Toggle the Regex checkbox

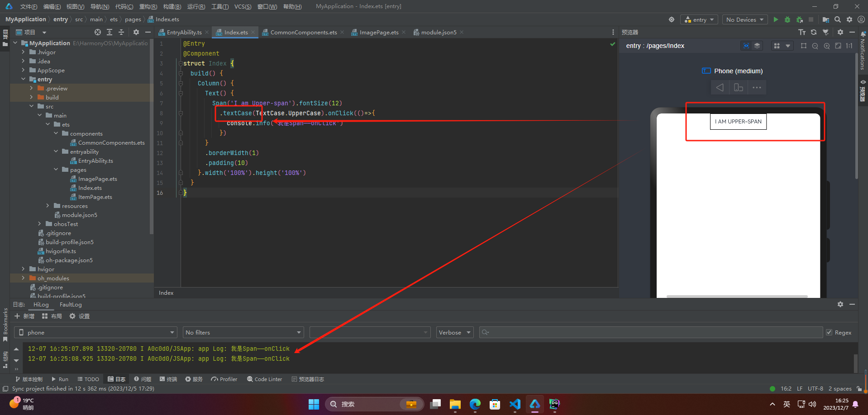click(x=829, y=332)
